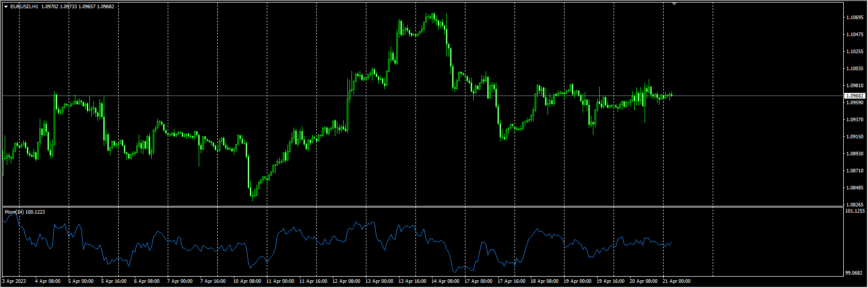Click the 13 Apr 00:00 time label
Screen dimensions: 868x288
[379, 281]
